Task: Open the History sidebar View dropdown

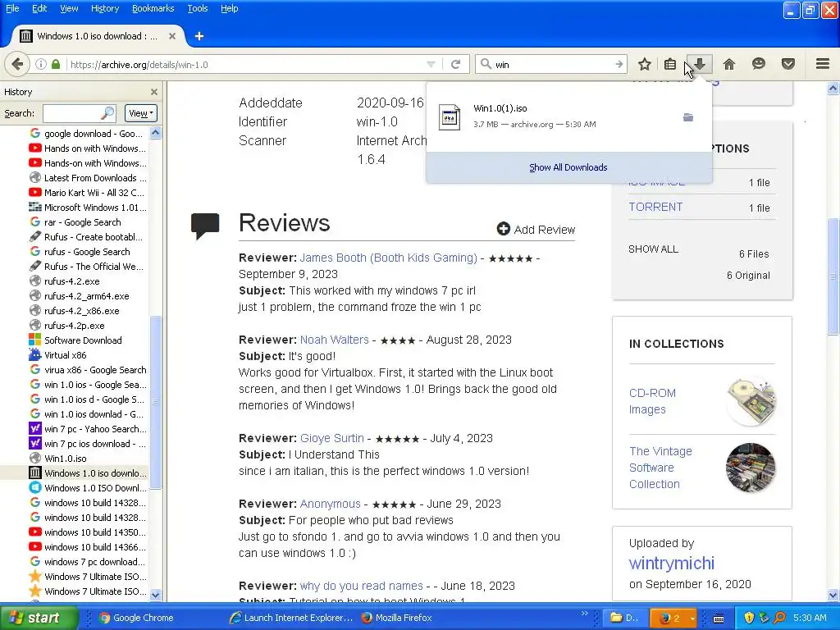Action: [141, 113]
